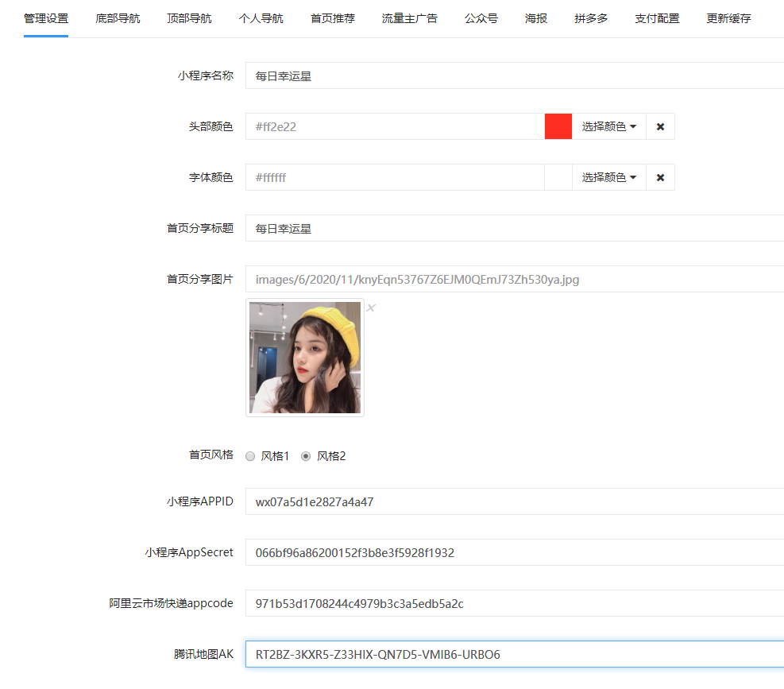This screenshot has height=689, width=784.
Task: Switch to the 公众号 tab
Action: 481,18
